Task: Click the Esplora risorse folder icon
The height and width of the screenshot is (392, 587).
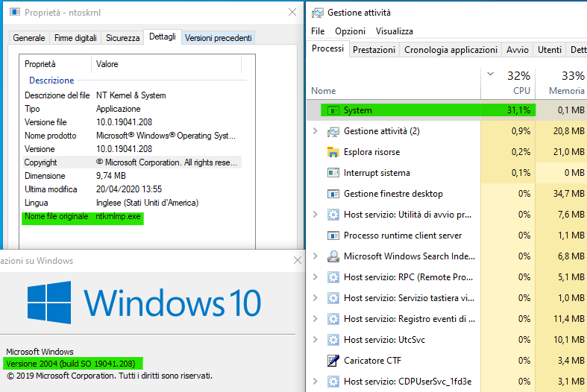Action: pyautogui.click(x=333, y=152)
